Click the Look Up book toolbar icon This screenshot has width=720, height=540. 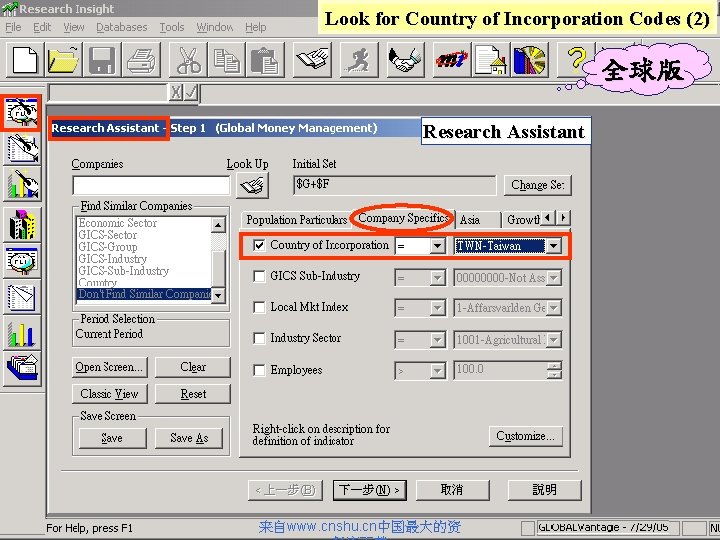[312, 60]
